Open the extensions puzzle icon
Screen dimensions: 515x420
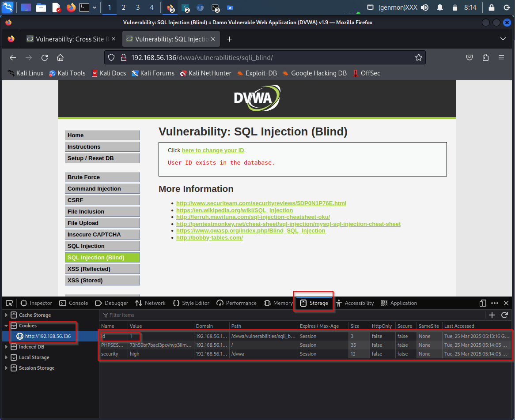(485, 58)
